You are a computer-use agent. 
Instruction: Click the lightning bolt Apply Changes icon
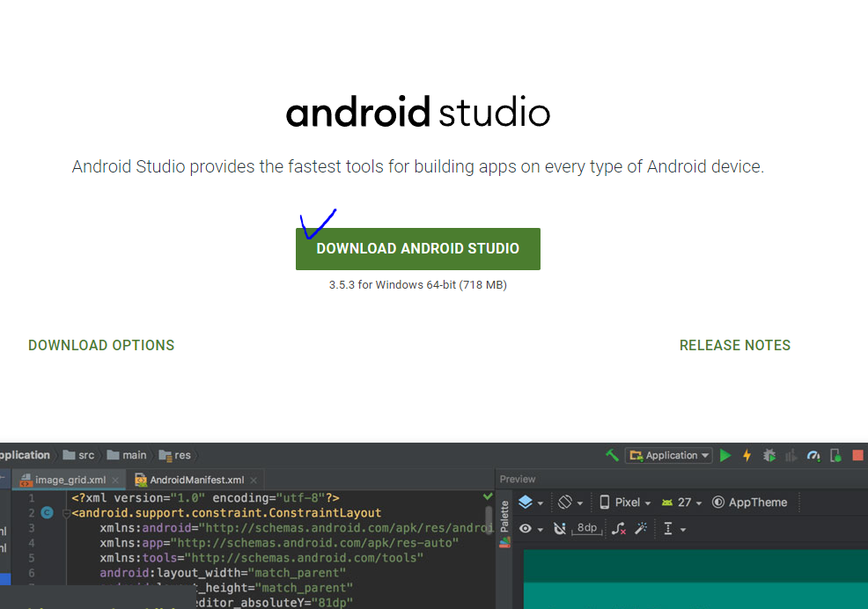click(747, 455)
